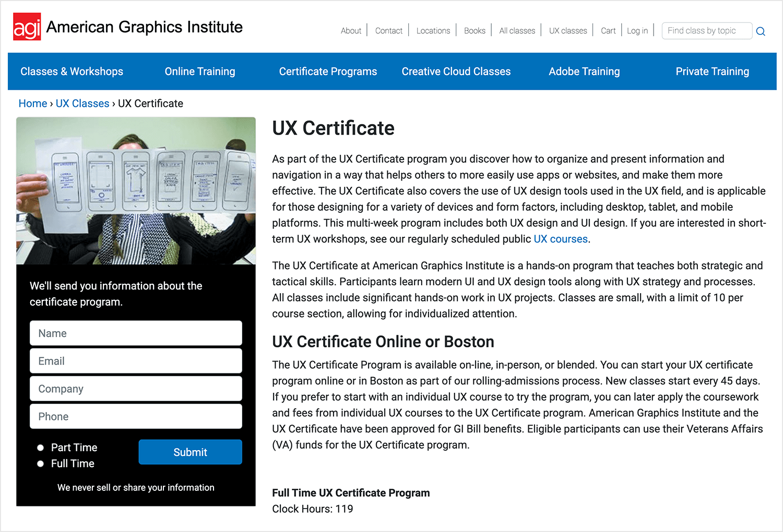Click American Graphics Institute site title

(145, 27)
